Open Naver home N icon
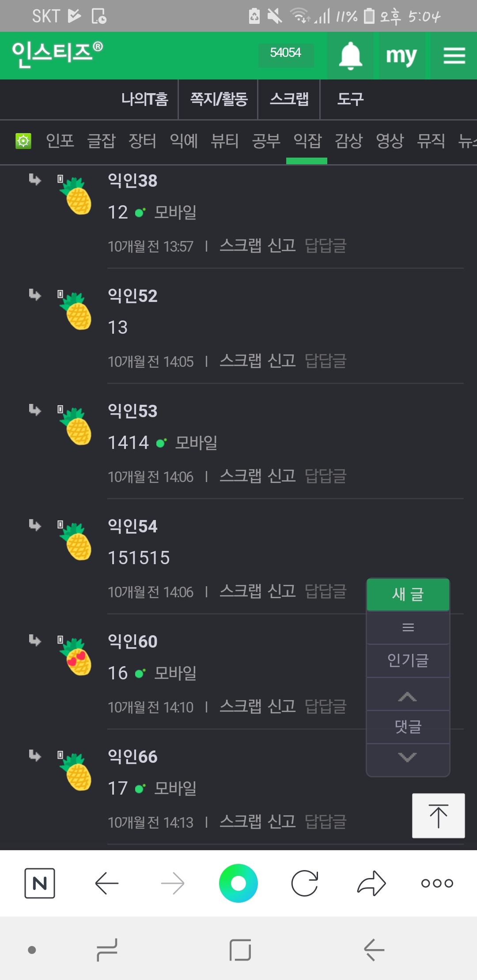This screenshot has height=980, width=477. pos(40,883)
